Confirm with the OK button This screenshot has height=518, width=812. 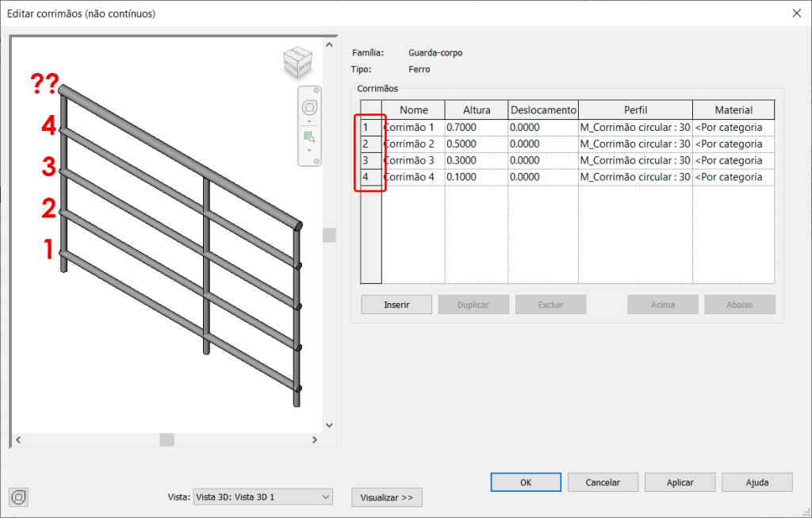coord(526,482)
